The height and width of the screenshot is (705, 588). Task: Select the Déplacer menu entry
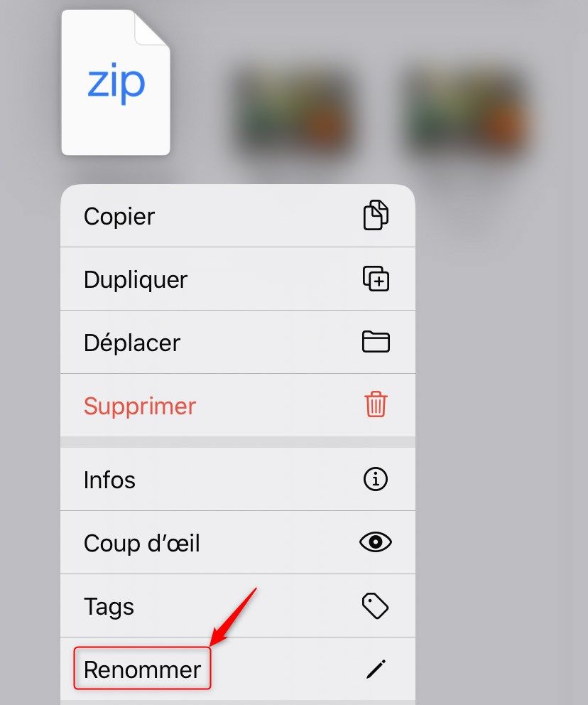(238, 342)
